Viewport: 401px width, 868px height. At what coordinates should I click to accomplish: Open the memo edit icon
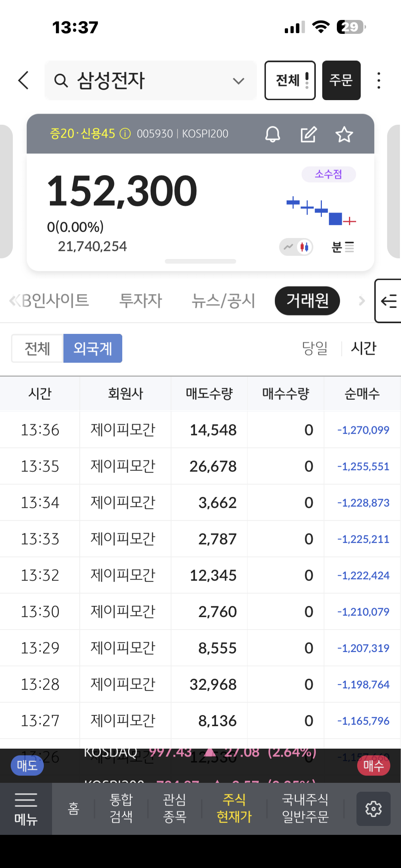coord(308,134)
